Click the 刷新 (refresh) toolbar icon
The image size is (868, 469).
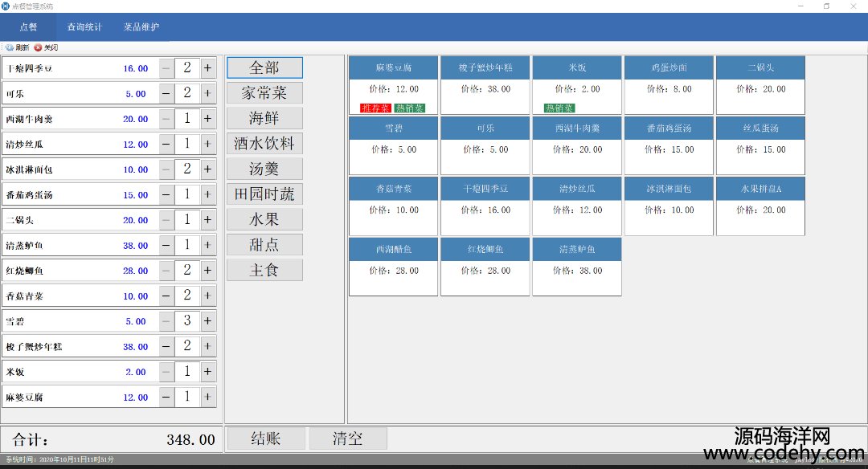coord(10,47)
